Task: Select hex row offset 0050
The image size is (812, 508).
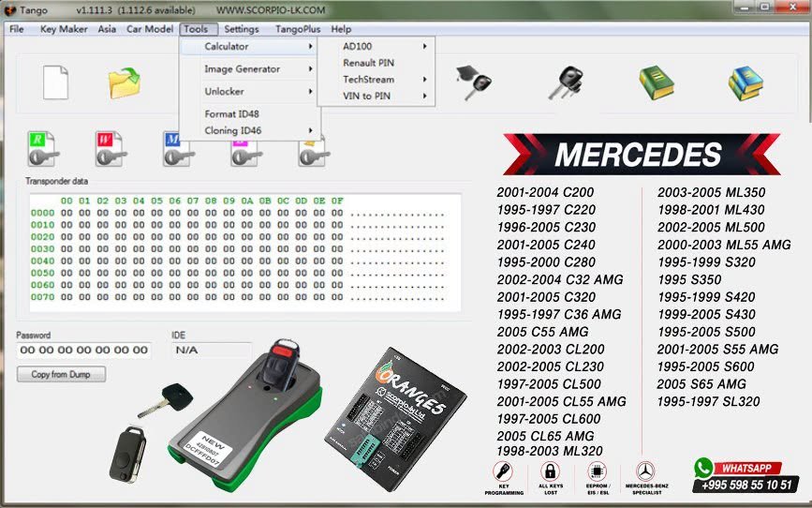Action: click(42, 273)
